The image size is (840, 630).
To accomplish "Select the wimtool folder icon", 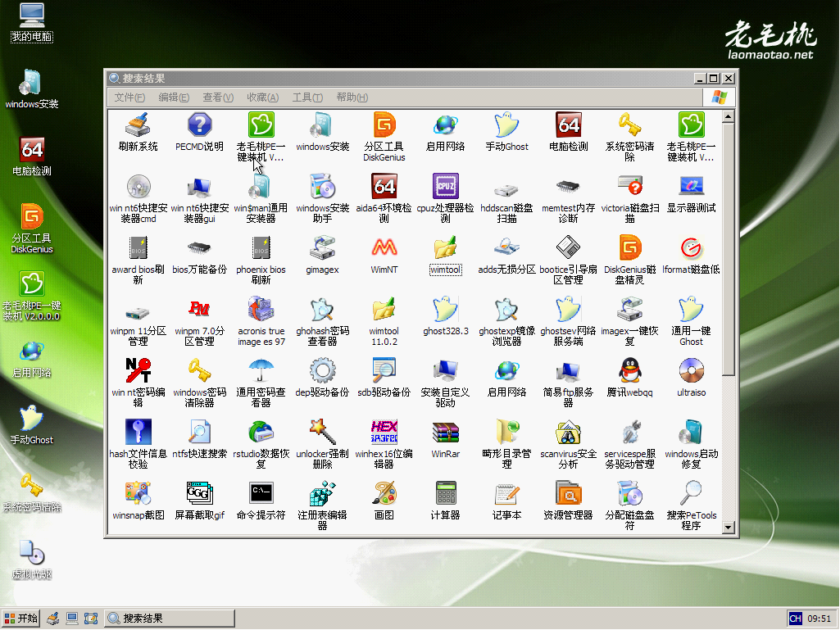I will [x=445, y=247].
